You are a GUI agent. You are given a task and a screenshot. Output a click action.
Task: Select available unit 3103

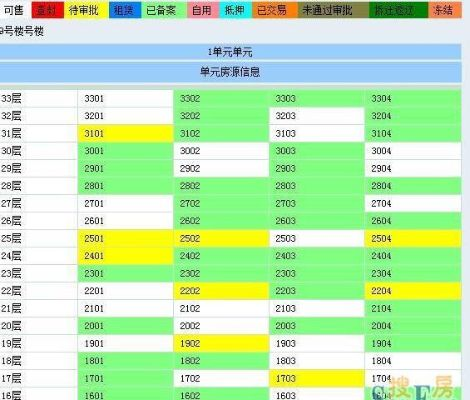tap(317, 133)
